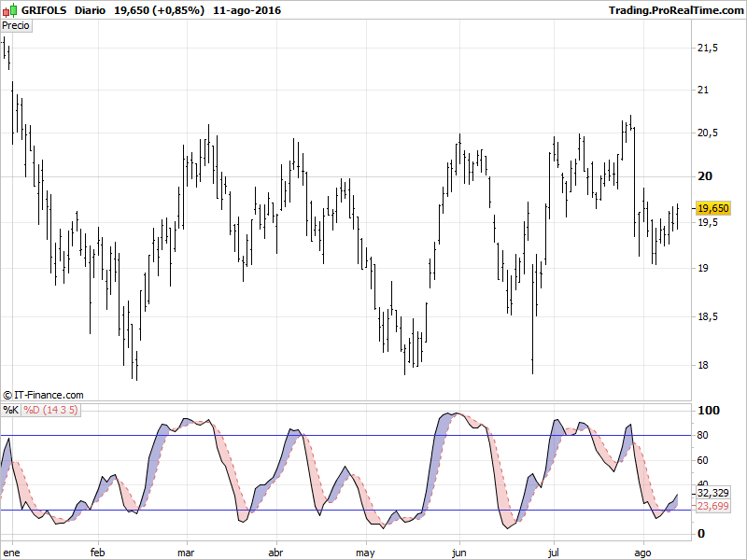Click the yellow 19,650 current price tag
The height and width of the screenshot is (560, 747).
713,208
